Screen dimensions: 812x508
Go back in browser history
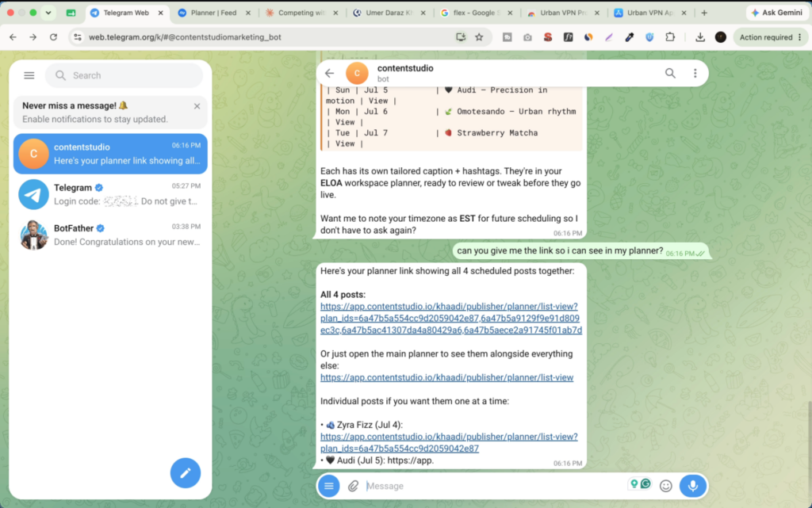[13, 37]
